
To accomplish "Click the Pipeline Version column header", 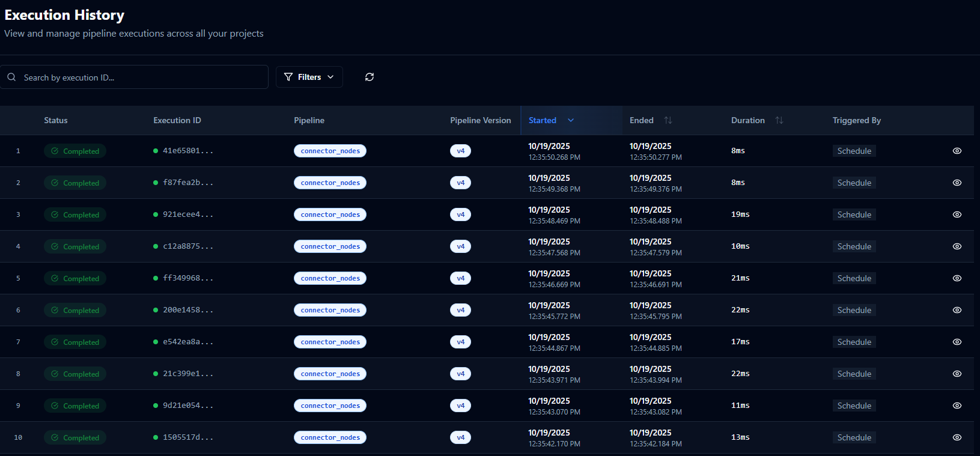I will tap(481, 120).
